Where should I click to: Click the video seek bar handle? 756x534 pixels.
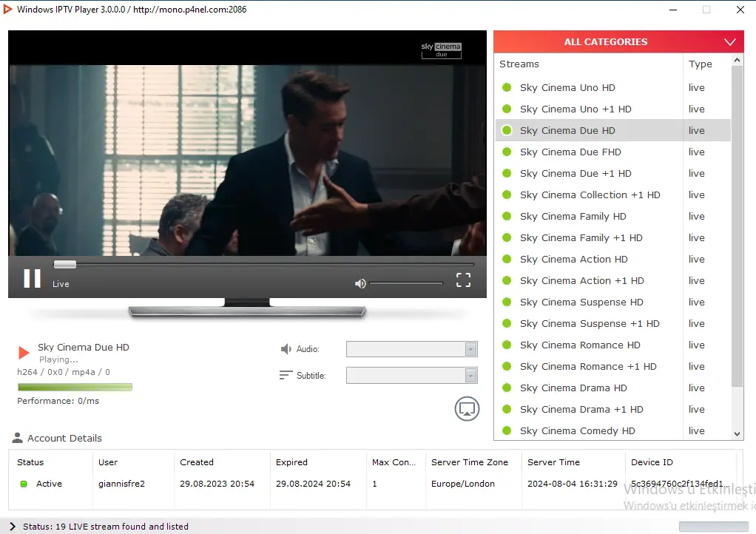point(64,264)
